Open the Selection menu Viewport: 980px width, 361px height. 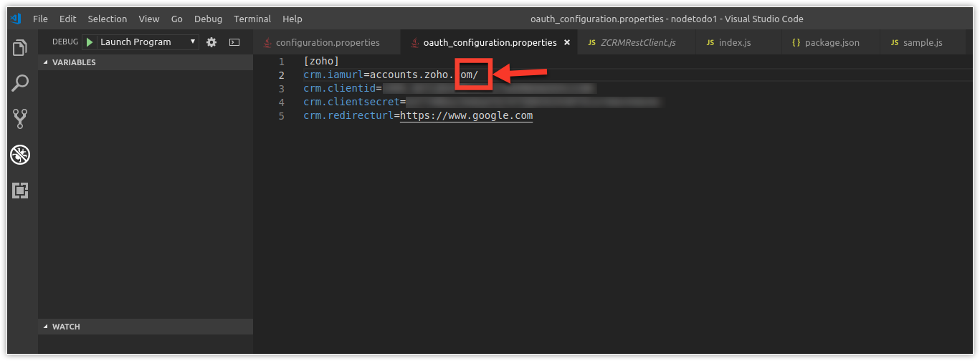pos(108,19)
